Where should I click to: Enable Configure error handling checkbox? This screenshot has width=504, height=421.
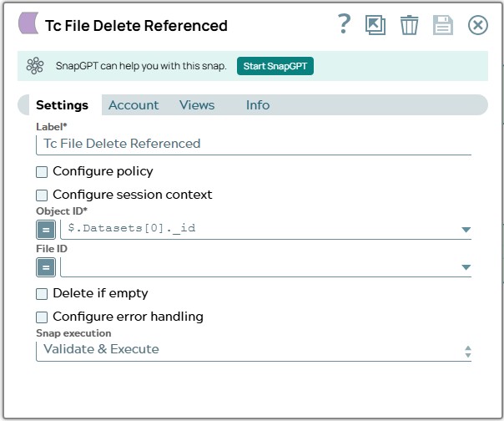[42, 317]
